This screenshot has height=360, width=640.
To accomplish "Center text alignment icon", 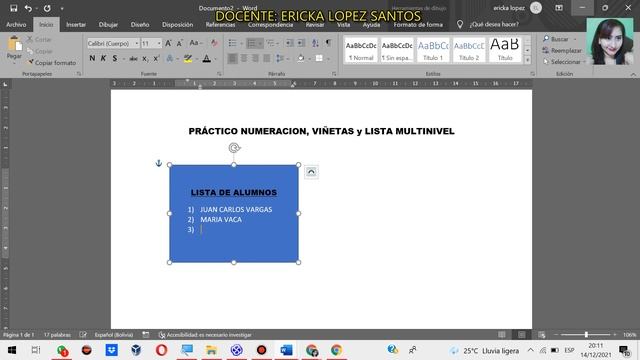I will click(244, 59).
